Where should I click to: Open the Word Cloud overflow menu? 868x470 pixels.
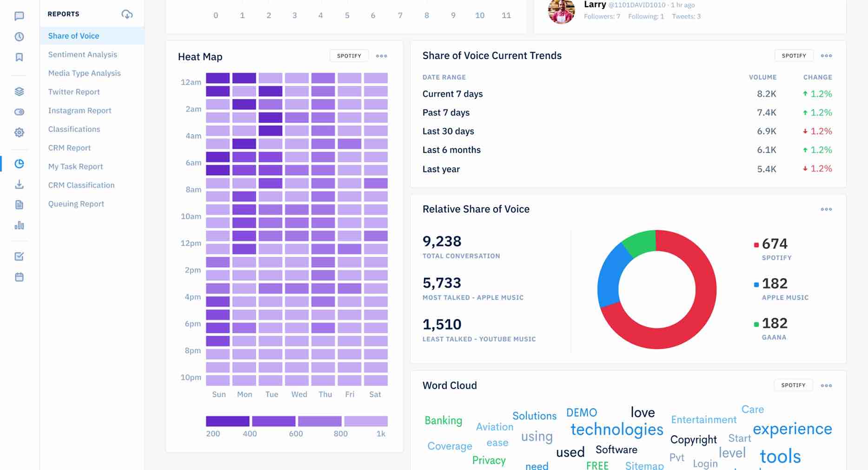tap(826, 385)
